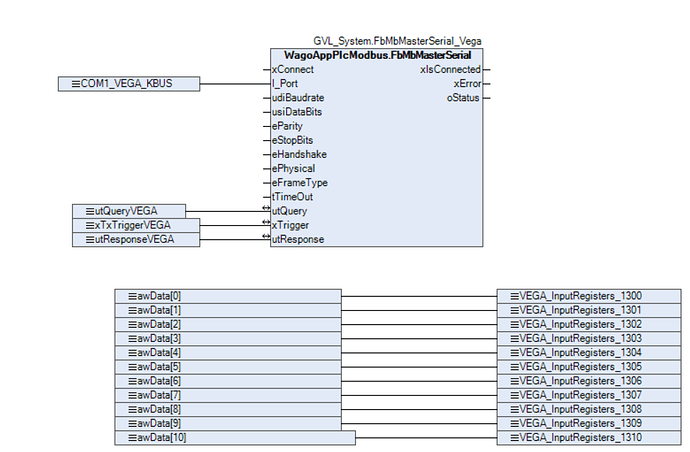Select the COM1_VEGA_KBUS input box
The height and width of the screenshot is (452, 690).
point(129,84)
